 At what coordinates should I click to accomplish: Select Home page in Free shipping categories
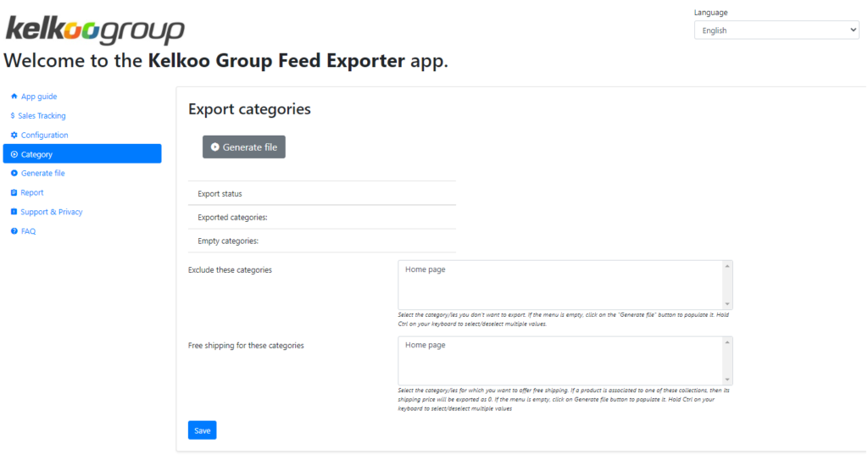(426, 345)
